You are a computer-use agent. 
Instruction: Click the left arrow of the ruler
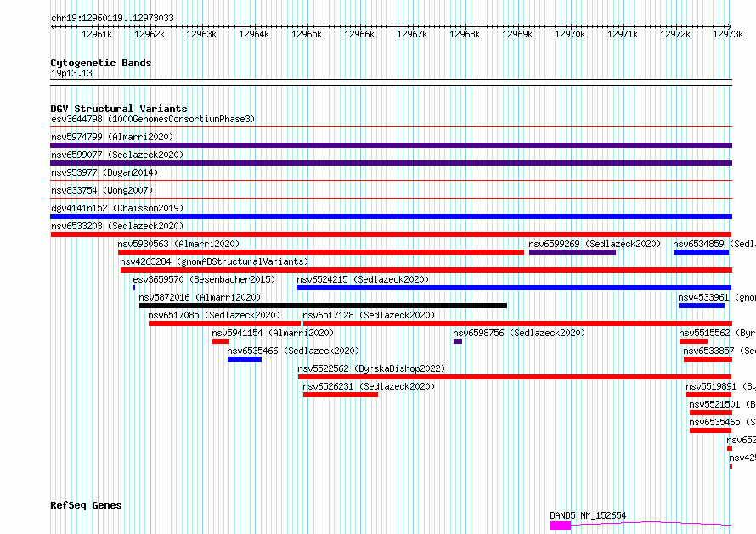[53, 27]
